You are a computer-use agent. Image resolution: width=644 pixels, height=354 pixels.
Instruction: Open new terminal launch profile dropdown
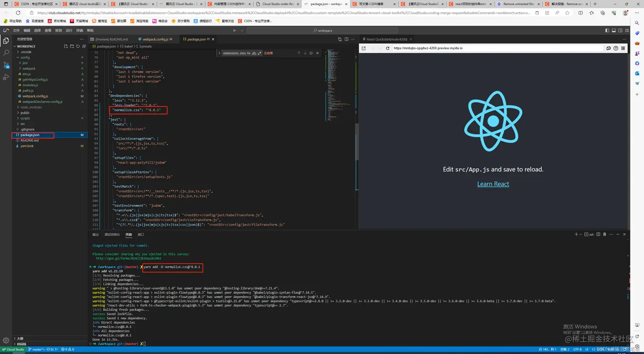[581, 234]
